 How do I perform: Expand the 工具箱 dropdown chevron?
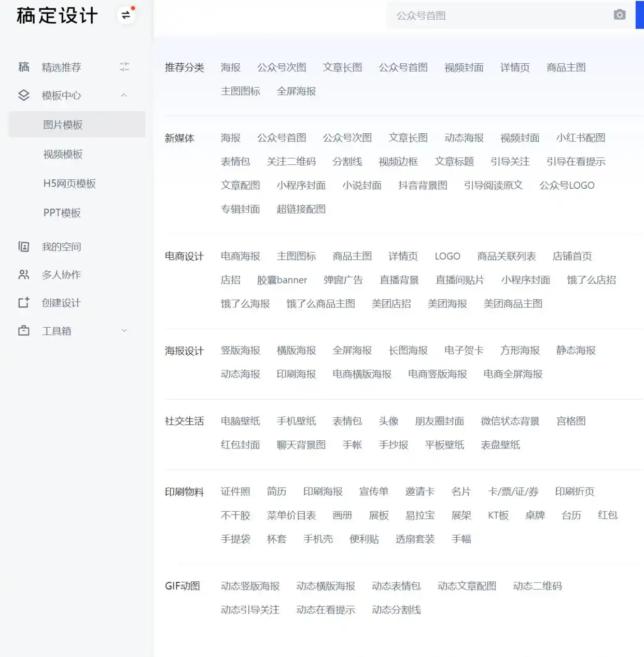tap(124, 331)
